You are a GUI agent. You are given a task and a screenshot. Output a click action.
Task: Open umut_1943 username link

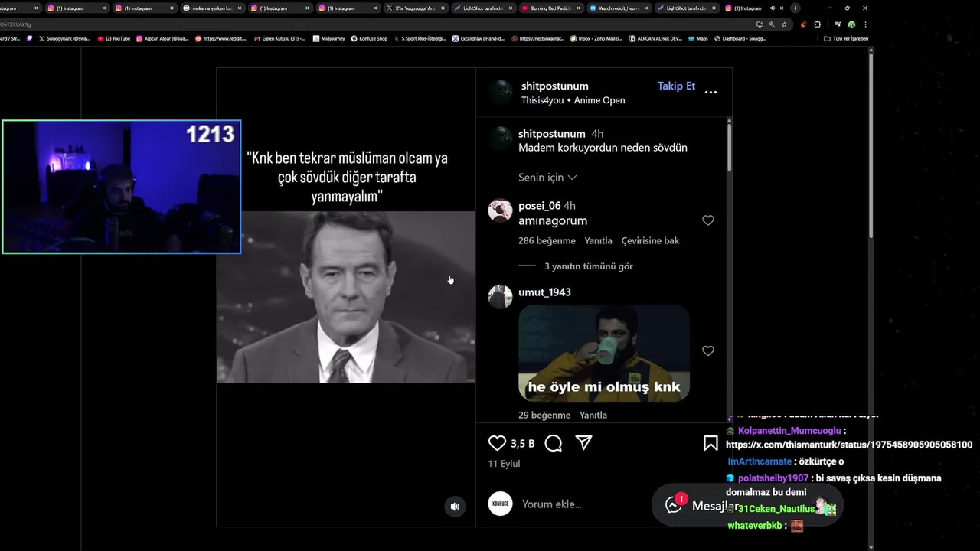(544, 292)
